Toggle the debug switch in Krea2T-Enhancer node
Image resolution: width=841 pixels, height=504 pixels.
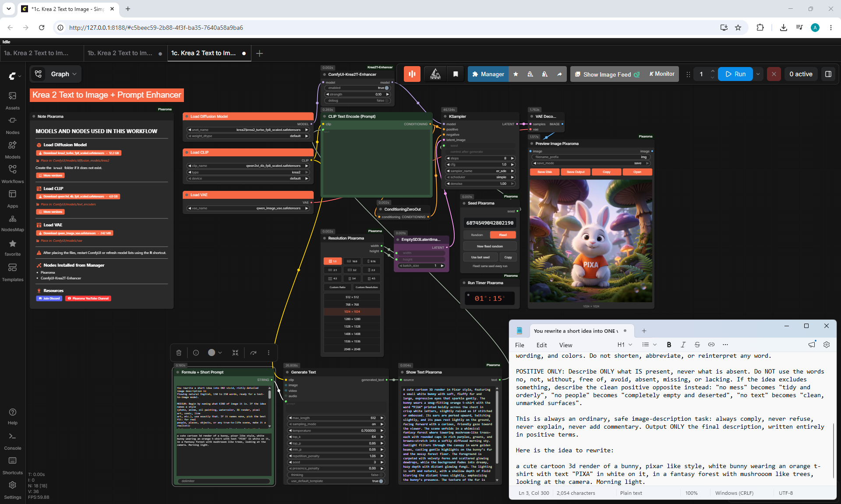pos(386,101)
